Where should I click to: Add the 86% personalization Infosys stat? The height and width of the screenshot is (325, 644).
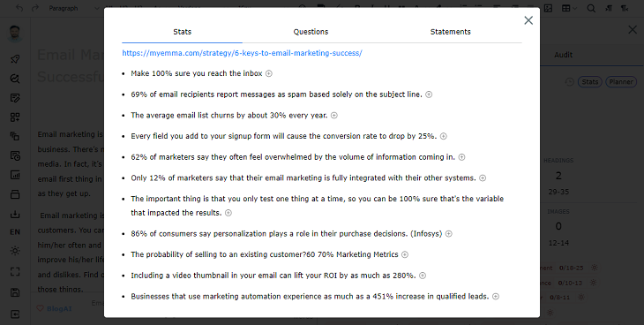(448, 234)
